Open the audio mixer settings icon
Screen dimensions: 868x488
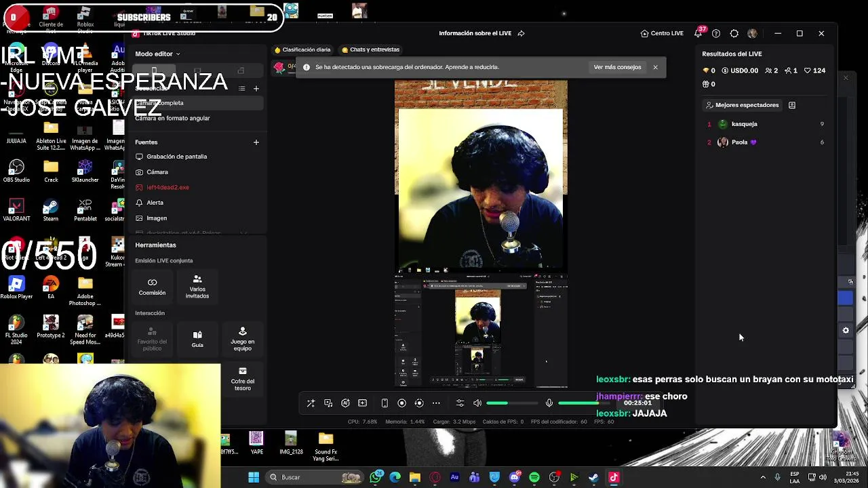pos(460,403)
